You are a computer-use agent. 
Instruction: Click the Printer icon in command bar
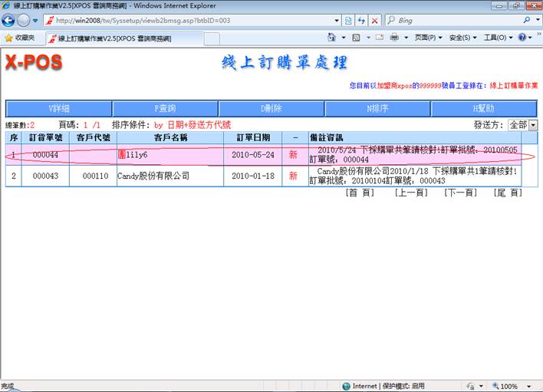point(394,38)
